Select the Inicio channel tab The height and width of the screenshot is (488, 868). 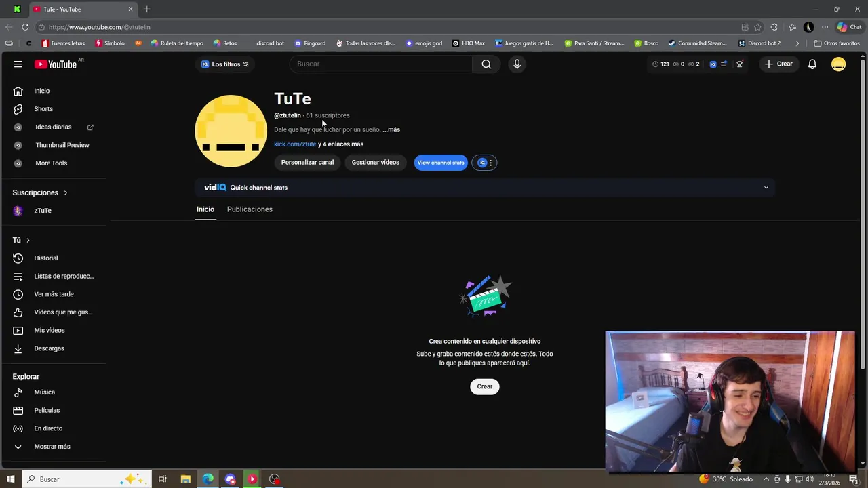click(205, 209)
